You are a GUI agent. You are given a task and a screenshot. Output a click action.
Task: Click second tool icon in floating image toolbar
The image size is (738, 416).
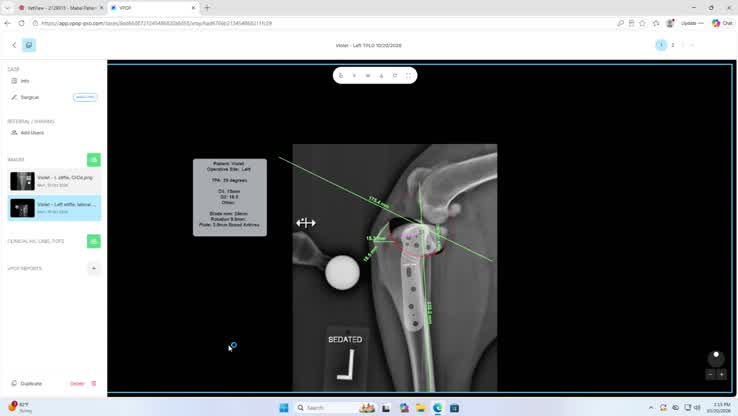coord(354,75)
